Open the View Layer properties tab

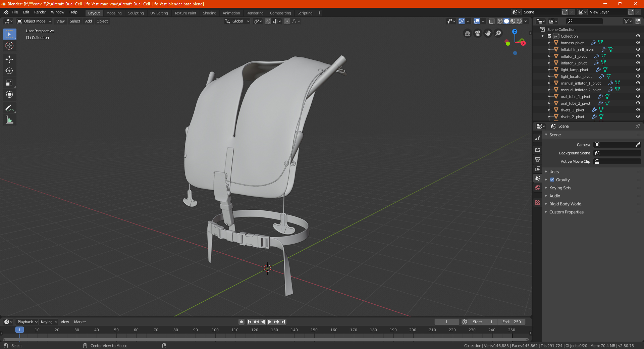tap(538, 168)
